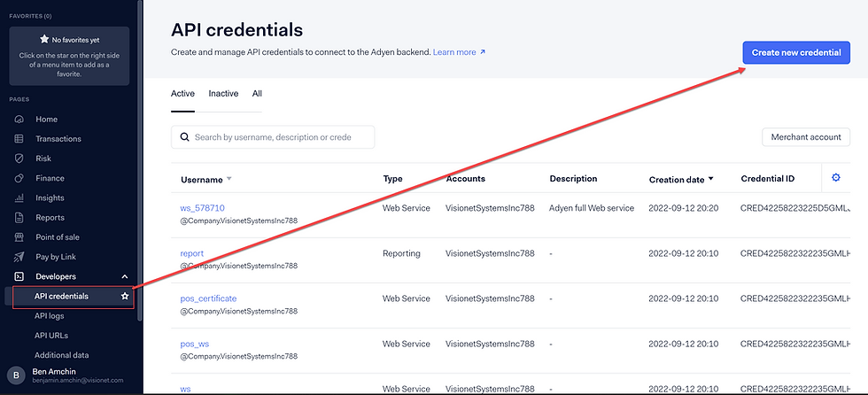Sort by Username column arrow
The image size is (868, 395).
coord(229,179)
